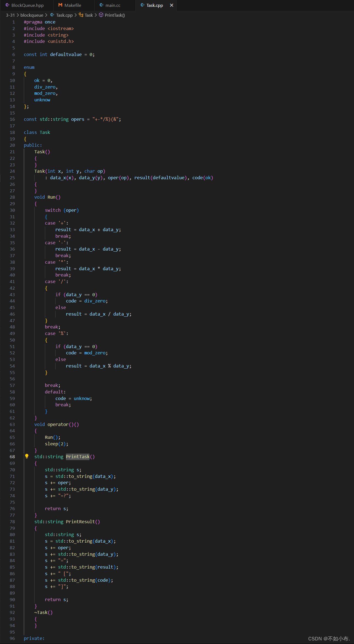Click on '#pragma once' line
The image size is (354, 644).
pyautogui.click(x=39, y=22)
